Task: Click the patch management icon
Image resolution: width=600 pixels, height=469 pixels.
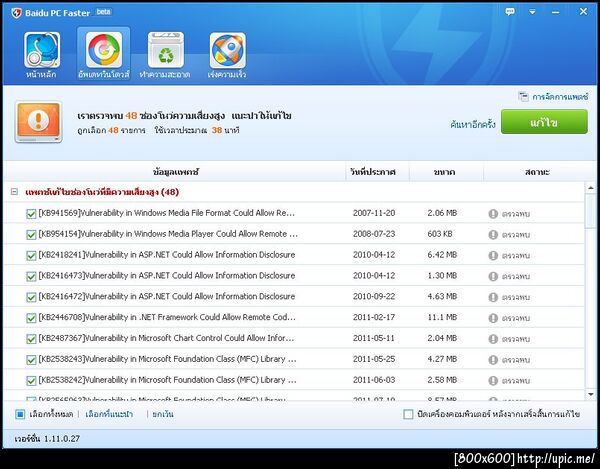Action: 523,96
